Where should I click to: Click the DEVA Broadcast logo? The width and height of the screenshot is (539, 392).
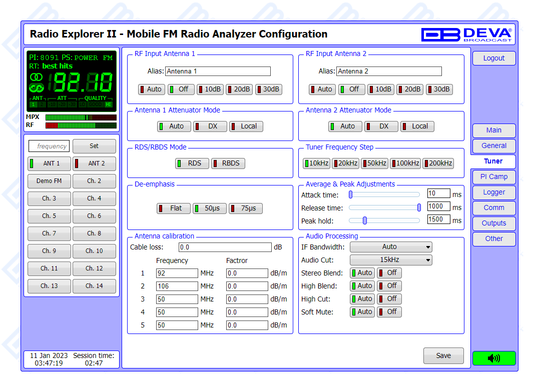[x=466, y=34]
